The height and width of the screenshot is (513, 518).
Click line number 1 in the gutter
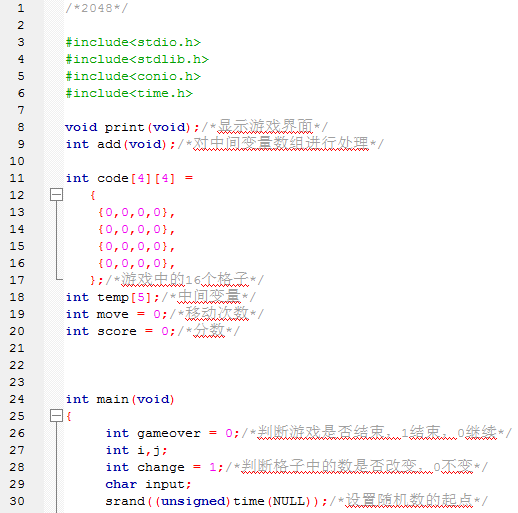click(21, 8)
